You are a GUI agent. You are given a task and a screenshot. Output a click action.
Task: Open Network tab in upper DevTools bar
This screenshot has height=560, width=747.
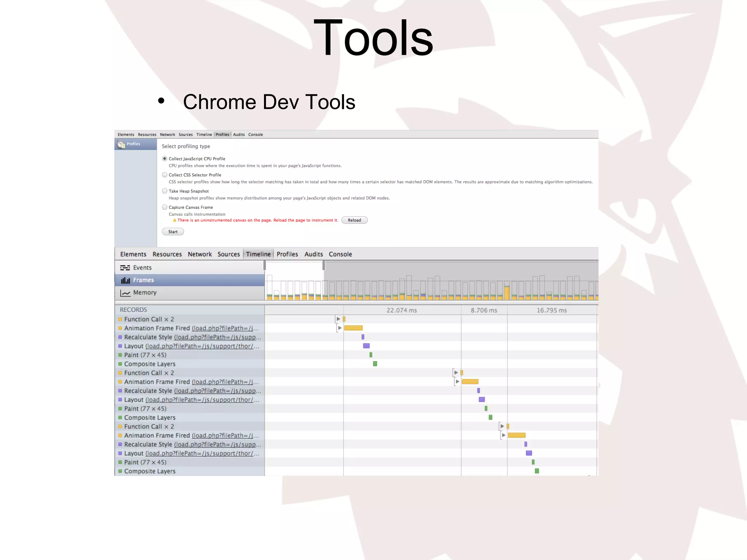[167, 135]
